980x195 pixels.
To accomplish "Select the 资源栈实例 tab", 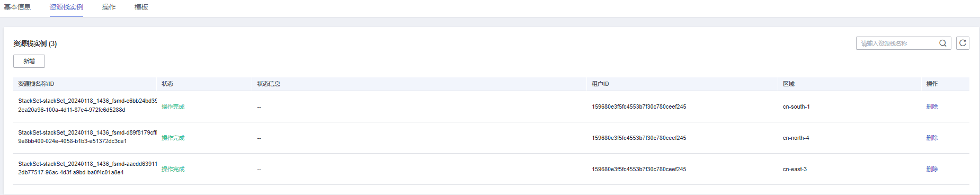I will pos(66,7).
